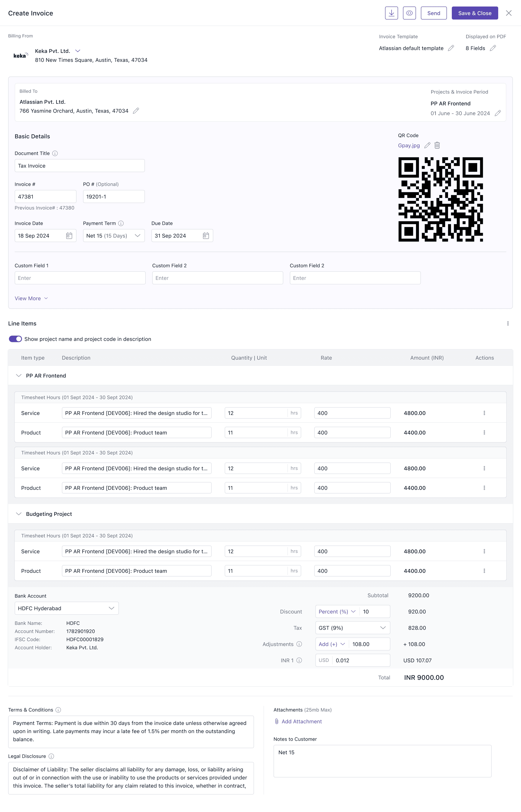
Task: Edit the invoice period pencil icon
Action: 498,113
